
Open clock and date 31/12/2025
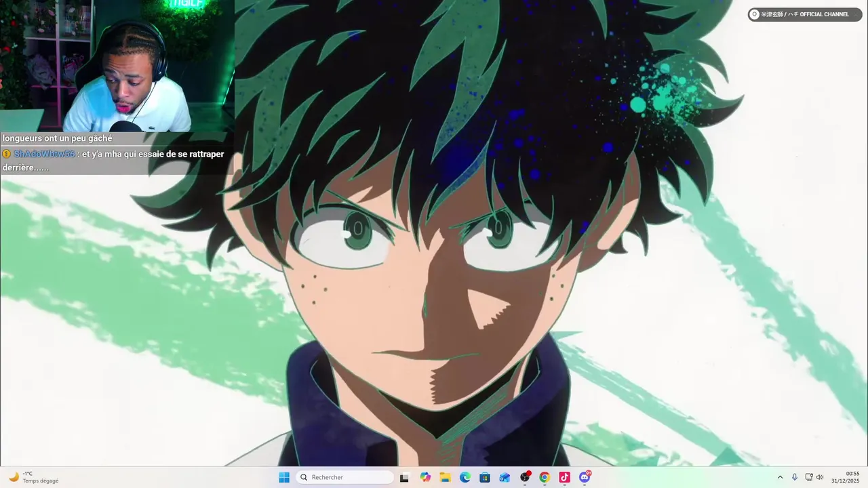coord(846,477)
